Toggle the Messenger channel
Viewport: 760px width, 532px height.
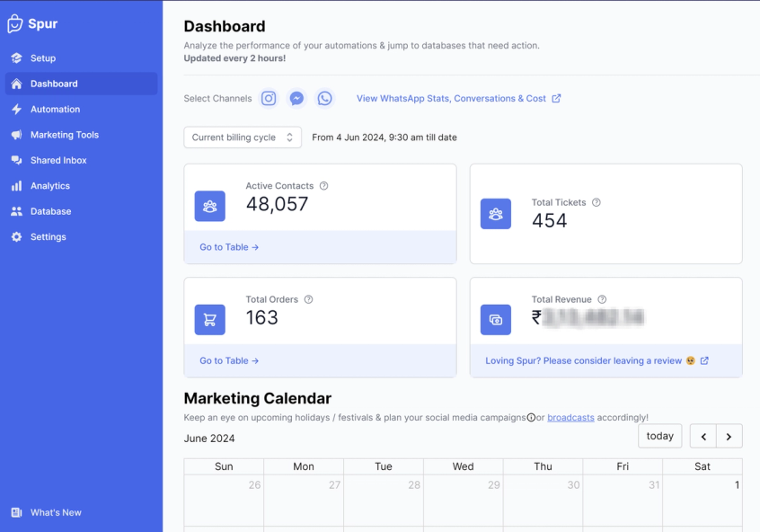[x=296, y=99]
